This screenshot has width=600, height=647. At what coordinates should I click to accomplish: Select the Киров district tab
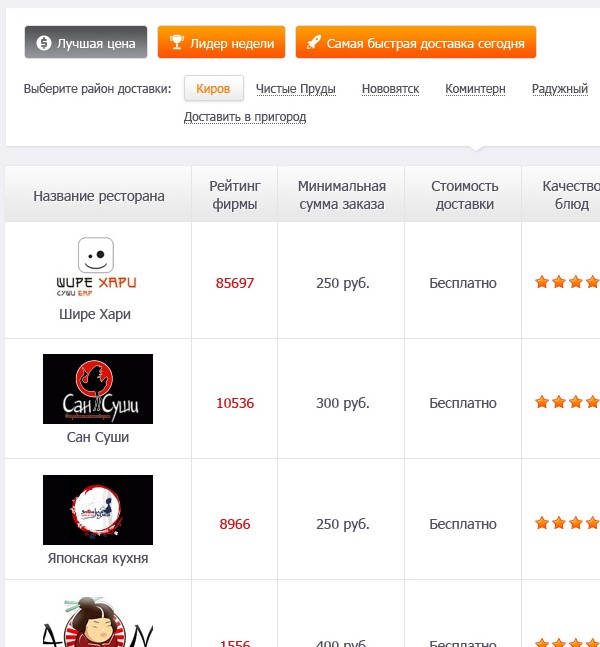[x=214, y=88]
